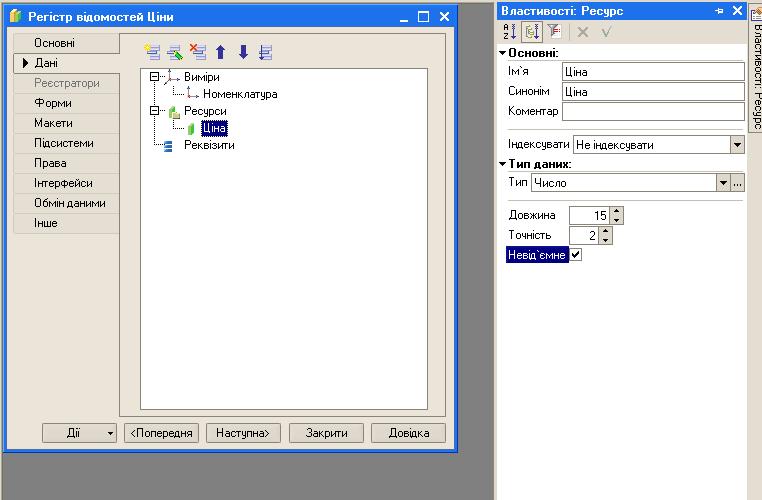The image size is (762, 500).
Task: Select the Ресурси tree item
Action: [205, 111]
